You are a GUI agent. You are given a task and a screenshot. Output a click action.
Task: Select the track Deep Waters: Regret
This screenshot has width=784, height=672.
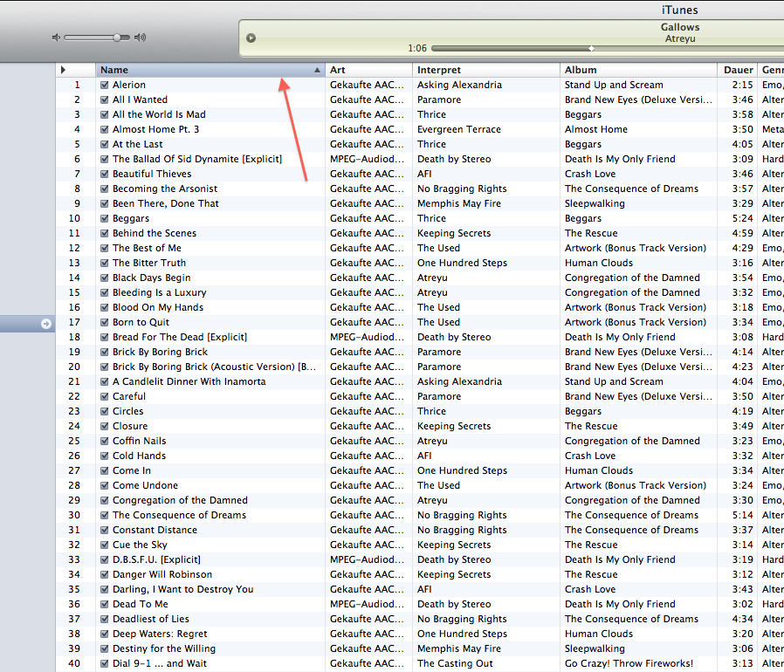pos(160,634)
